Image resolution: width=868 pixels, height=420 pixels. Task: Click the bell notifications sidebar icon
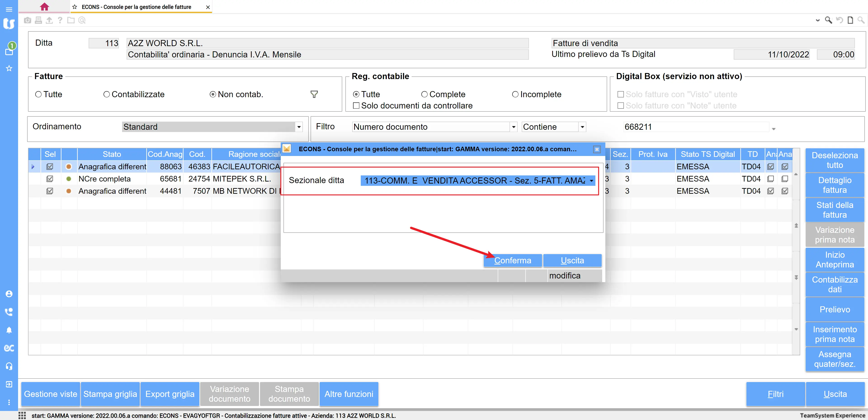[9, 330]
